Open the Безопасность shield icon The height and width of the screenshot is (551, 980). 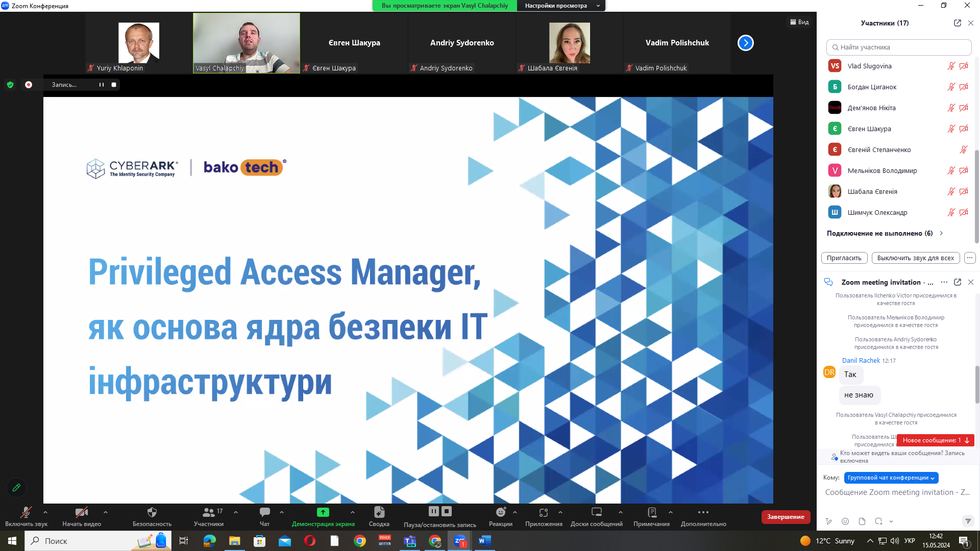(152, 516)
